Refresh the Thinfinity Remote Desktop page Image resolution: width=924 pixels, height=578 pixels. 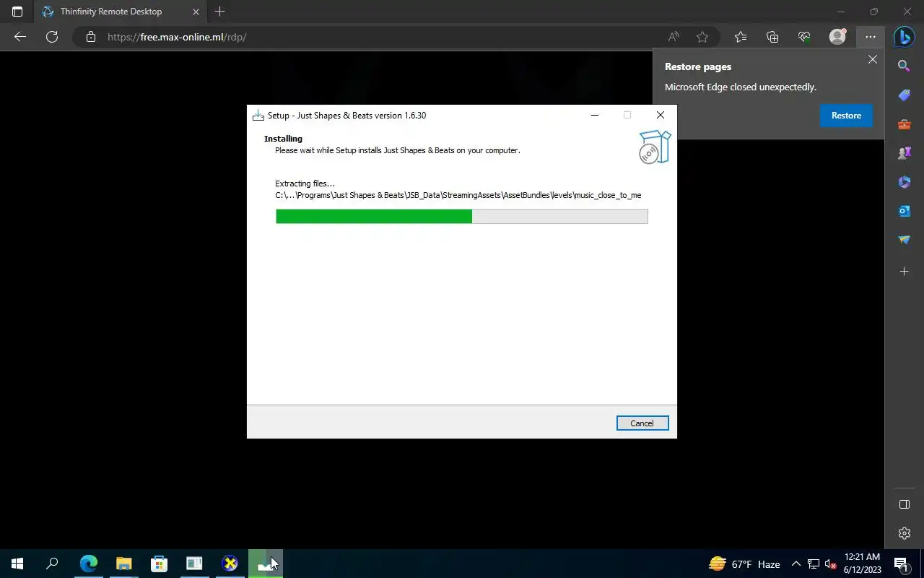point(52,37)
